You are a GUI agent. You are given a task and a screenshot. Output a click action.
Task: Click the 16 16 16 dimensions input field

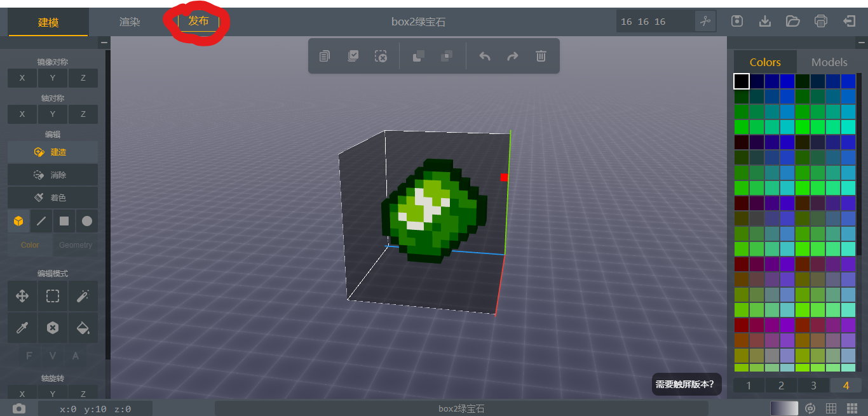tap(655, 22)
